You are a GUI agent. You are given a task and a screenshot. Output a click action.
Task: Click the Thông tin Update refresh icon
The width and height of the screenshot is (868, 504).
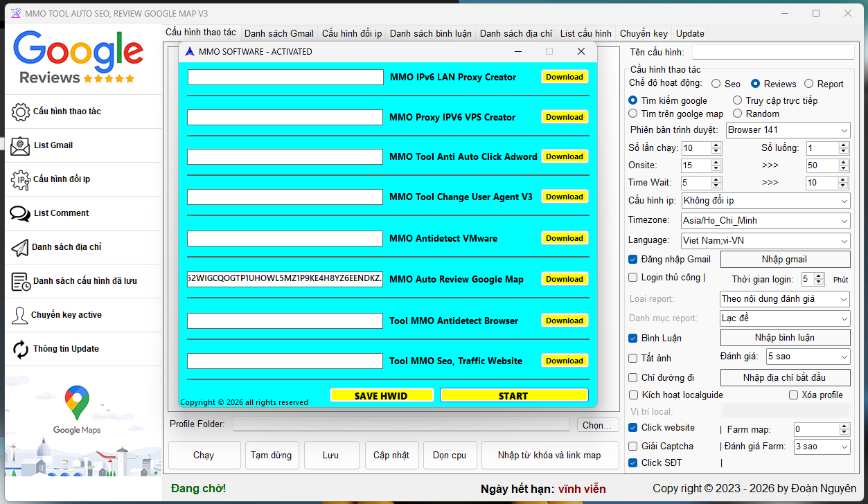click(21, 349)
